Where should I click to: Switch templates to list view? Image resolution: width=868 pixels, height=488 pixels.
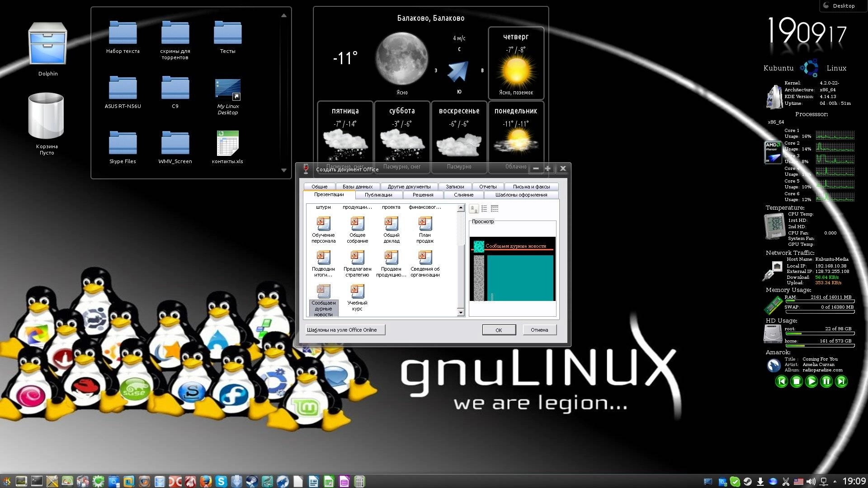(484, 209)
